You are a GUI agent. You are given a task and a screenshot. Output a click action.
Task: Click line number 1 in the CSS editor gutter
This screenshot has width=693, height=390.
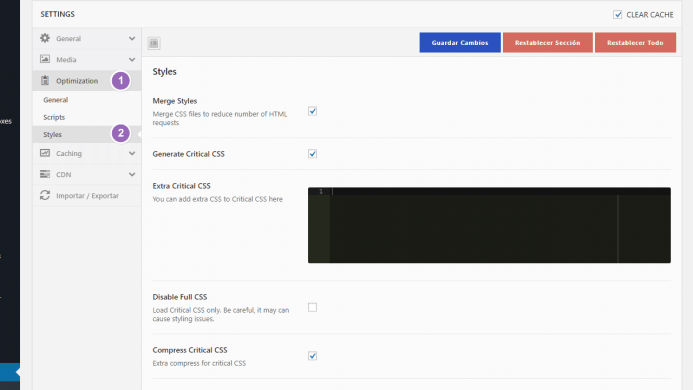click(x=321, y=191)
